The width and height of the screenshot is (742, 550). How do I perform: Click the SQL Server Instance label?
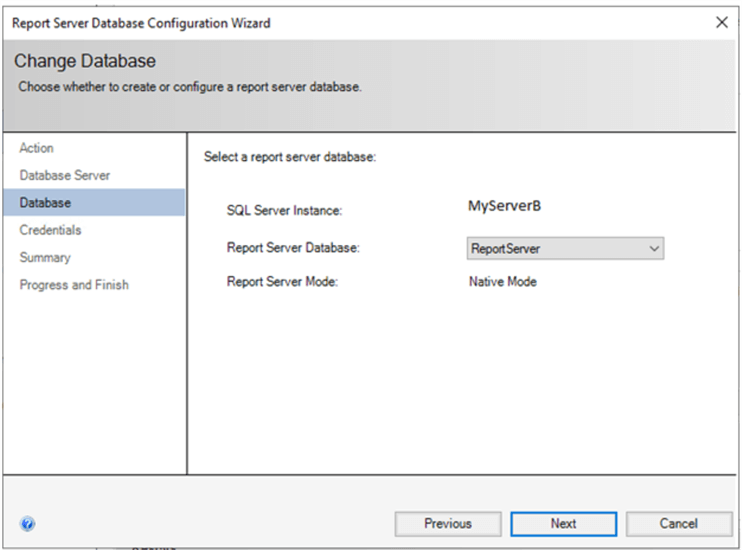285,211
